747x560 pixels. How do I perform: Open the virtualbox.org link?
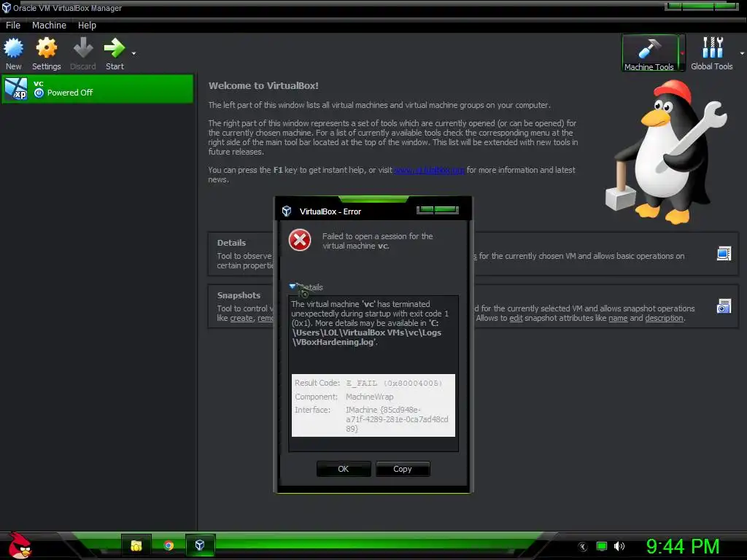point(429,170)
